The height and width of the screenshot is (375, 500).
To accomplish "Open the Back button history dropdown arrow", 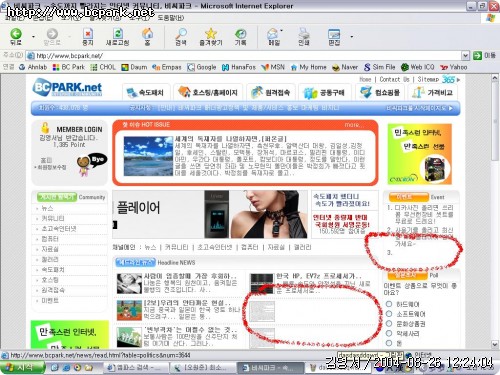I will (x=33, y=36).
